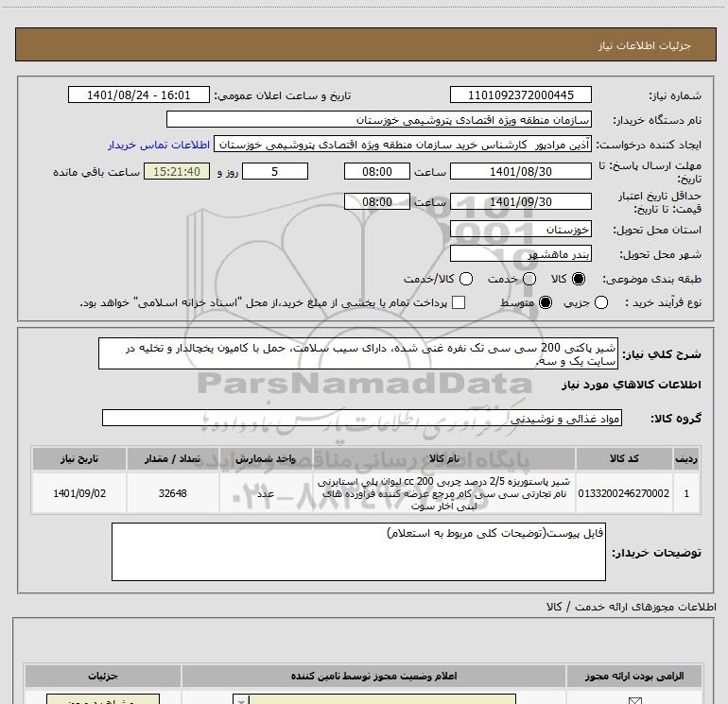This screenshot has height=704, width=728.
Task: Click the الزامی بودن ارائه مجوز column header
Action: pyautogui.click(x=633, y=676)
